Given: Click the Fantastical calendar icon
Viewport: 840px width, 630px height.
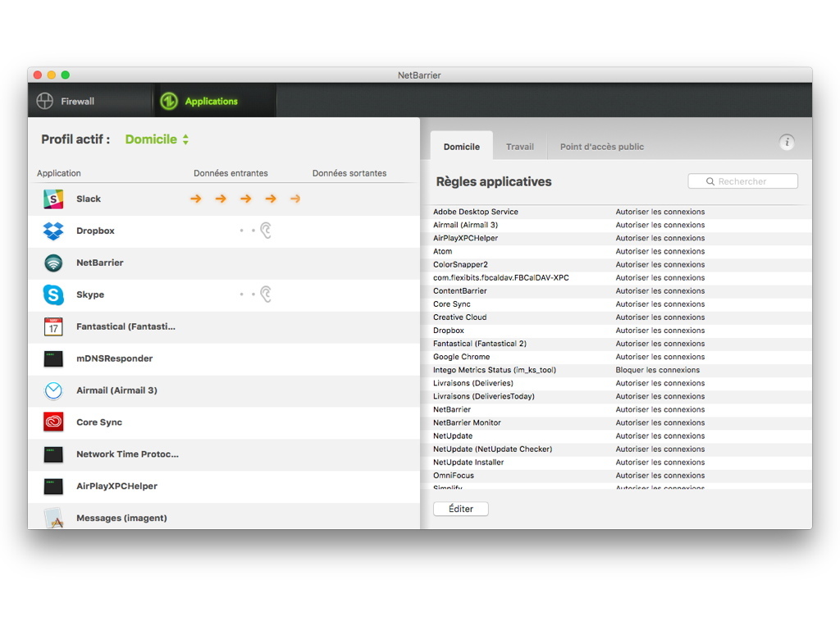Looking at the screenshot, I should 53,326.
